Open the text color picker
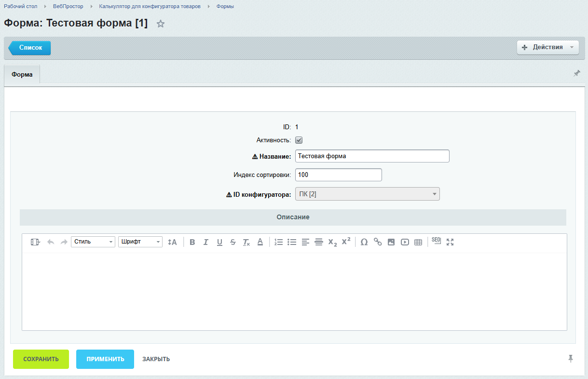This screenshot has height=379, width=588. 260,242
